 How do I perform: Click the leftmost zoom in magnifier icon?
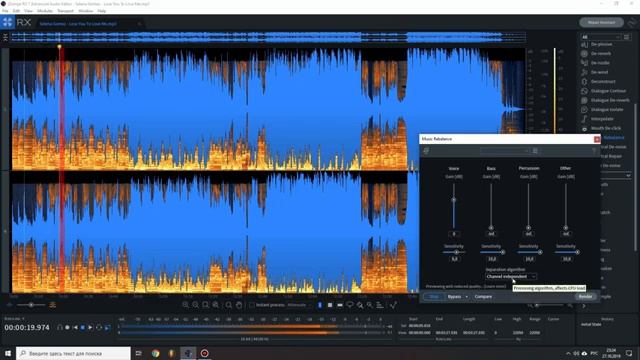(186, 305)
